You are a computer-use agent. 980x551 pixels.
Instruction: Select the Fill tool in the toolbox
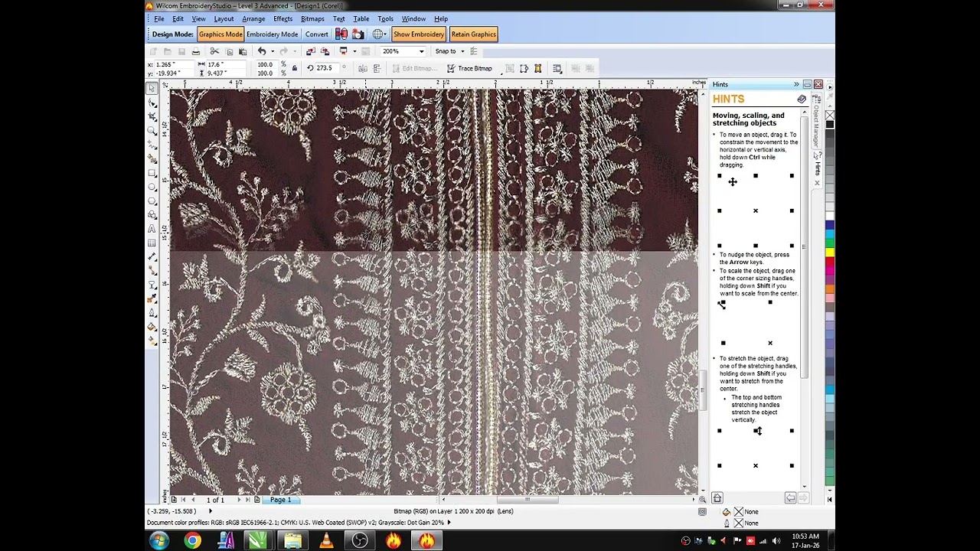[x=152, y=327]
